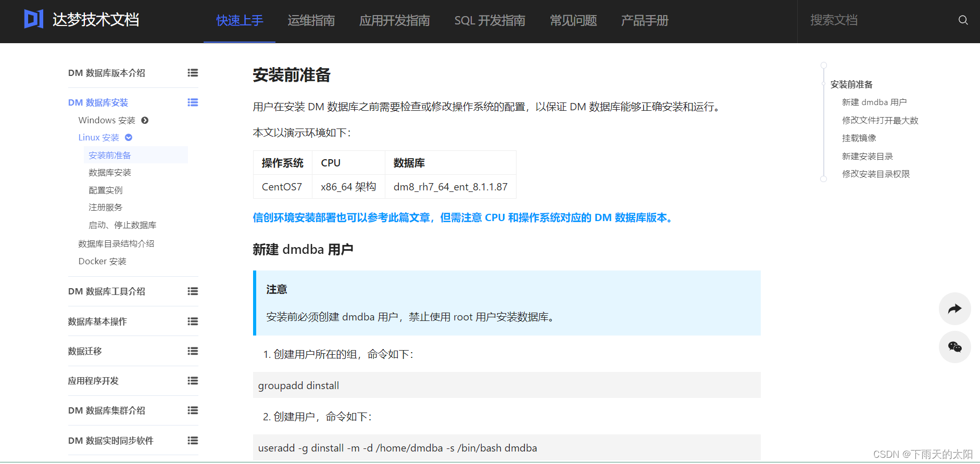Toggle list icon beside DM 数据实时同步软件
Screen dimensions: 980x464
coord(193,441)
